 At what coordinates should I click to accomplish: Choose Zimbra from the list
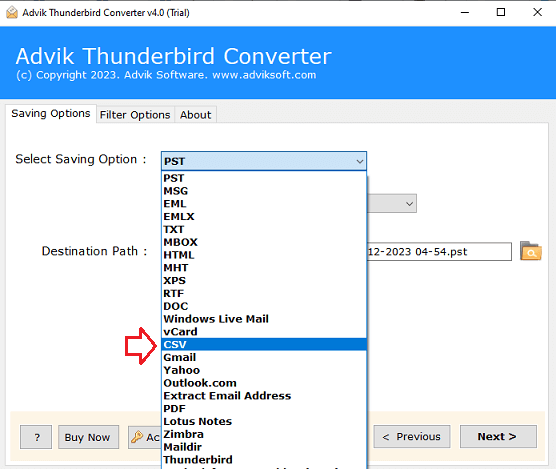pos(264,434)
